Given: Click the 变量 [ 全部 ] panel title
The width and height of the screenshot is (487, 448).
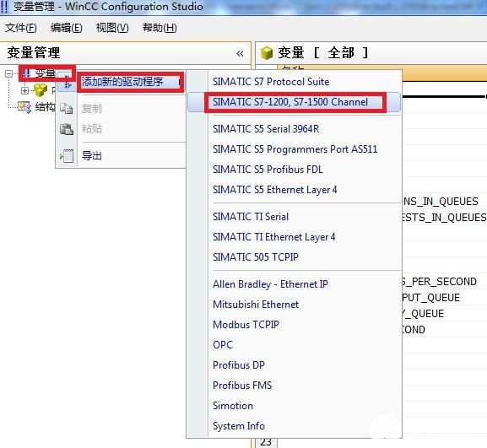Looking at the screenshot, I should click(x=323, y=53).
